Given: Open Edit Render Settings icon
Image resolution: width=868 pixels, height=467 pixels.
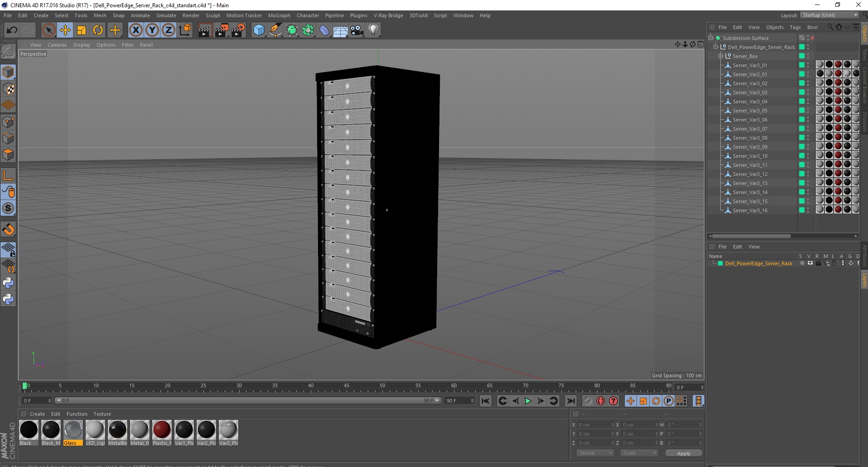Looking at the screenshot, I should [x=238, y=30].
